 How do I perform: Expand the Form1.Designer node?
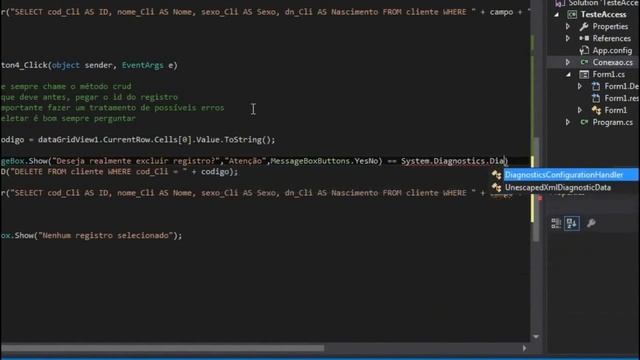coord(580,86)
